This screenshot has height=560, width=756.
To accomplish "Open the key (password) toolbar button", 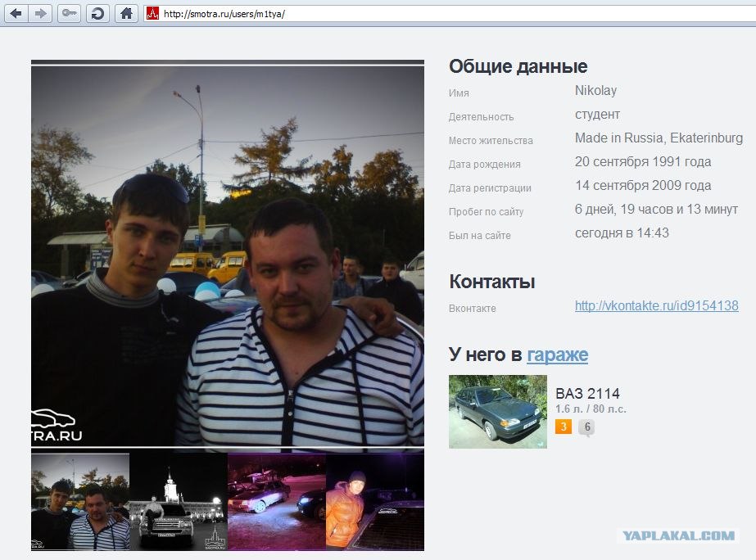I will coord(69,13).
